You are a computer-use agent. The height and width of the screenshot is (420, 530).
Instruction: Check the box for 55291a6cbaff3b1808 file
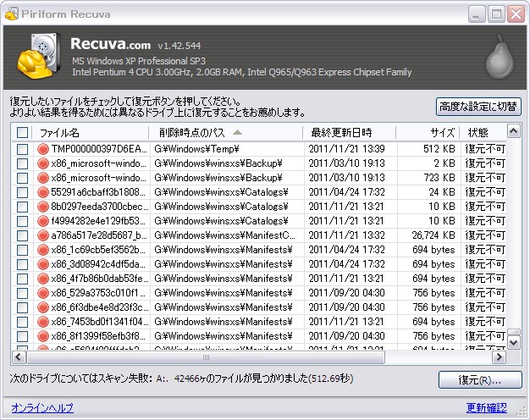(x=22, y=192)
